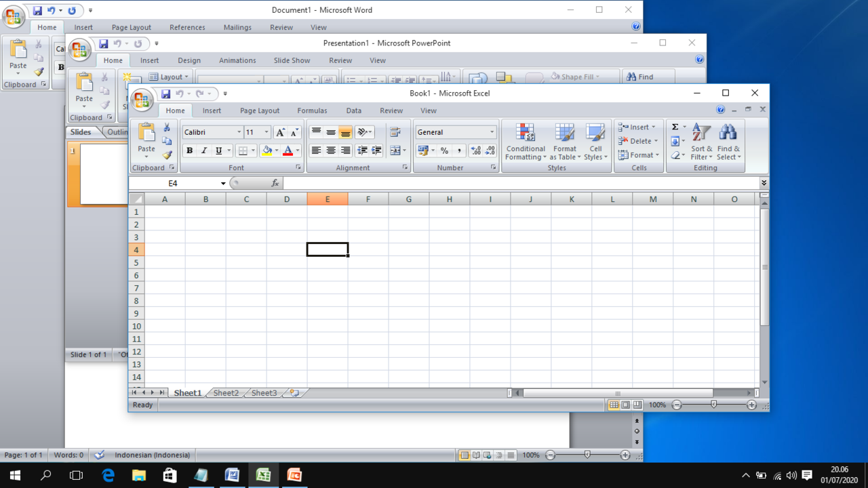Toggle Align Text Left in Excel
This screenshot has width=868, height=488.
pyautogui.click(x=316, y=150)
